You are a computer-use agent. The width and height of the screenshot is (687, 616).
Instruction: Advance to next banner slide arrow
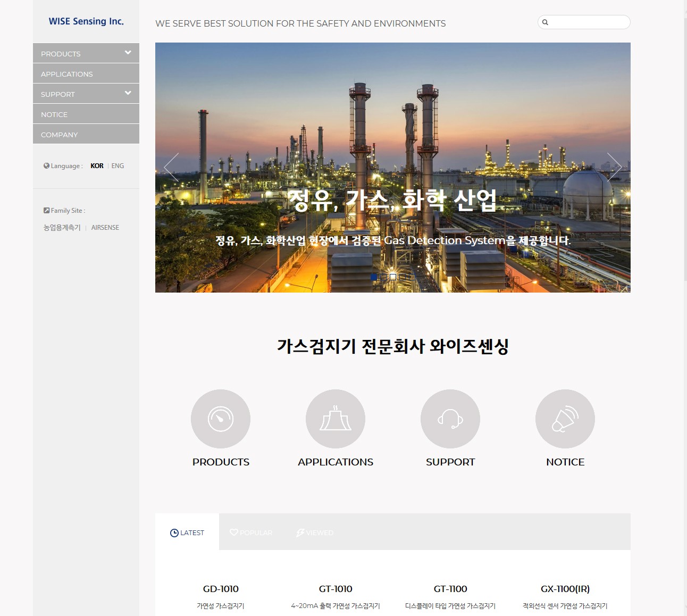(x=614, y=167)
